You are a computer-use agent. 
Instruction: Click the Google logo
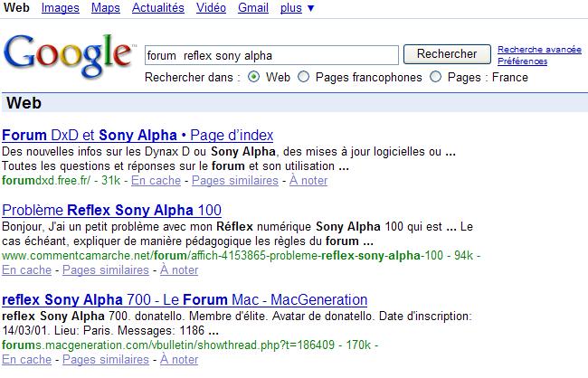pyautogui.click(x=69, y=54)
